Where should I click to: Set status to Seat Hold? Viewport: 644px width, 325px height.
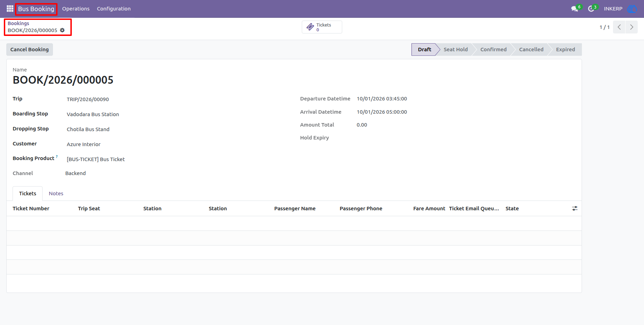(x=455, y=50)
